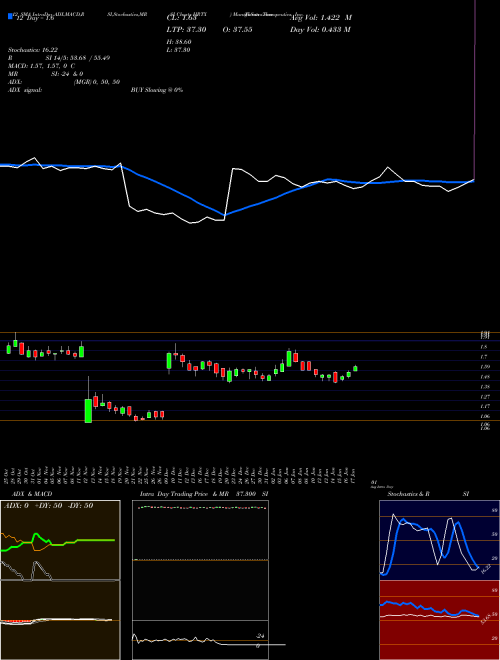Click the O: 37.55 open price
500x660 pixels.
click(237, 29)
